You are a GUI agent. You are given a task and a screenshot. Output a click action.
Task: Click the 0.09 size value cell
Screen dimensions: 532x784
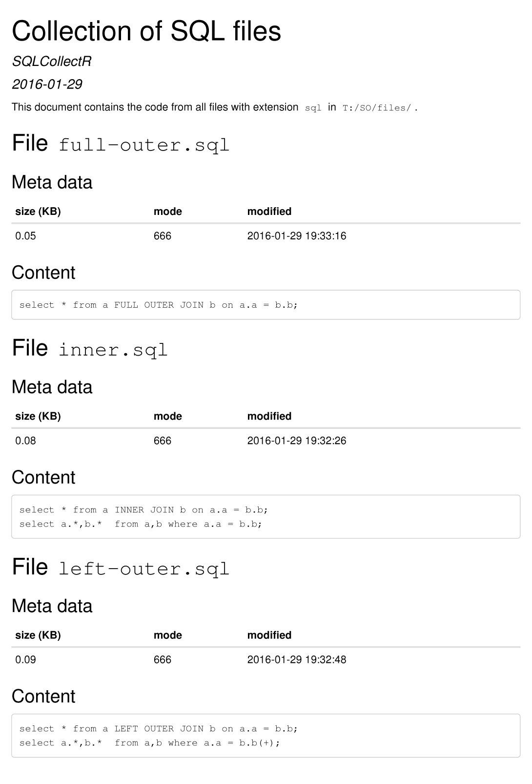[25, 659]
